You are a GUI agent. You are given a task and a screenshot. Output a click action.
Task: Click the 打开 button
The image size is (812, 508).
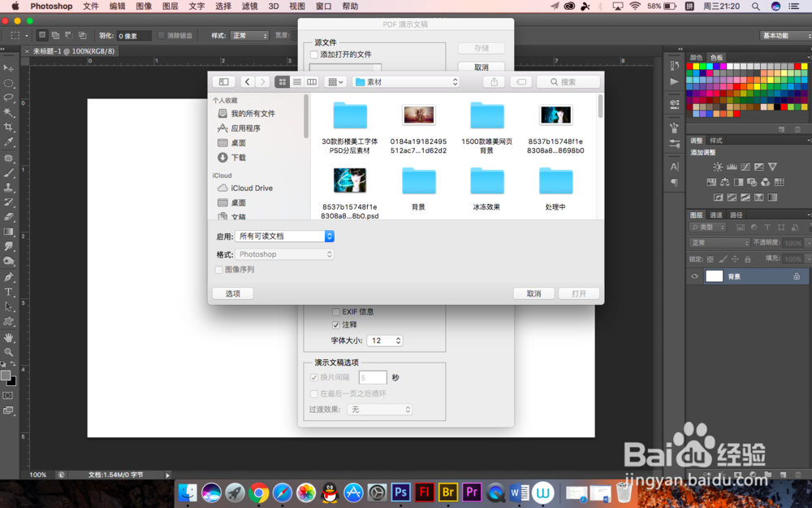tap(578, 293)
